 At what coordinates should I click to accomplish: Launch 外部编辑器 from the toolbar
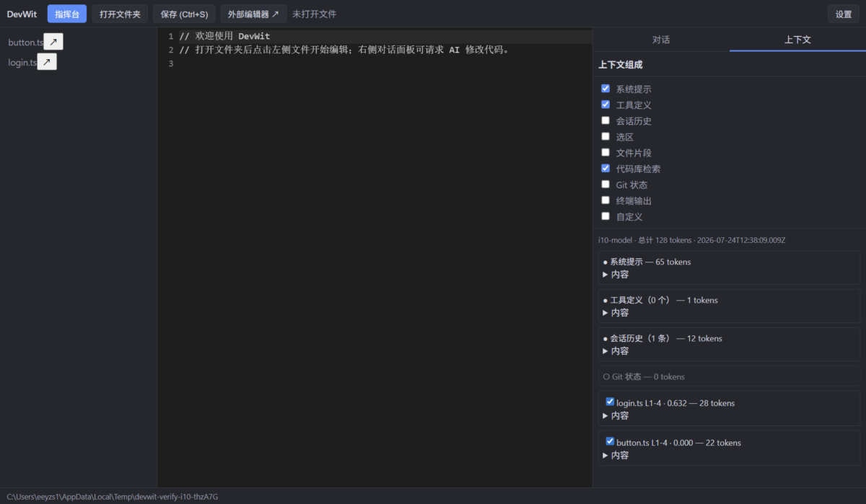[x=253, y=14]
